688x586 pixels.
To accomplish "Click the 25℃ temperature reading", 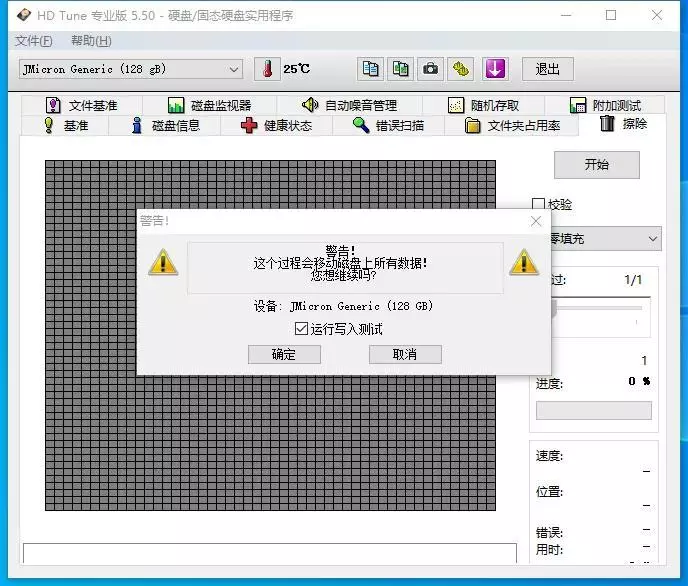I will click(x=297, y=69).
